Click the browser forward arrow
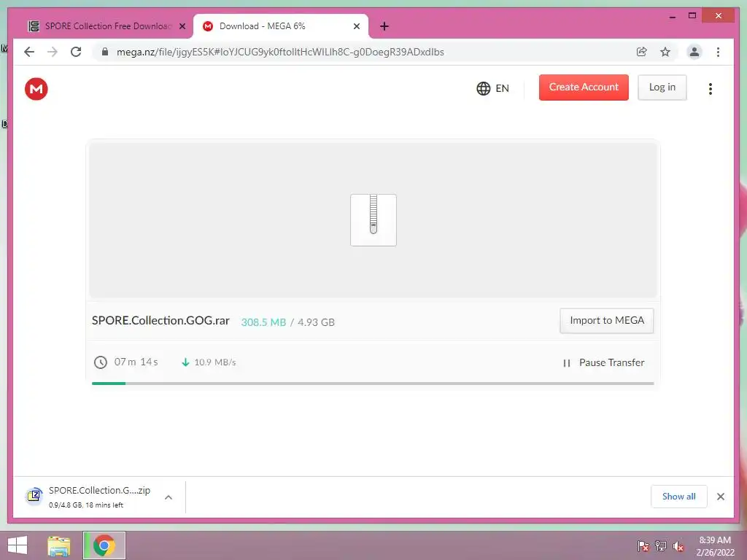 tap(53, 52)
